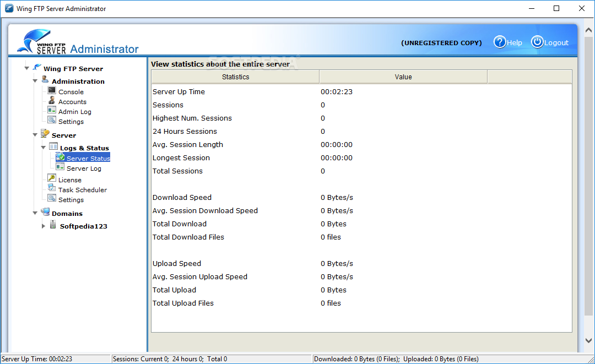Viewport: 595px width, 364px height.
Task: Collapse the Domains tree node
Action: point(35,213)
